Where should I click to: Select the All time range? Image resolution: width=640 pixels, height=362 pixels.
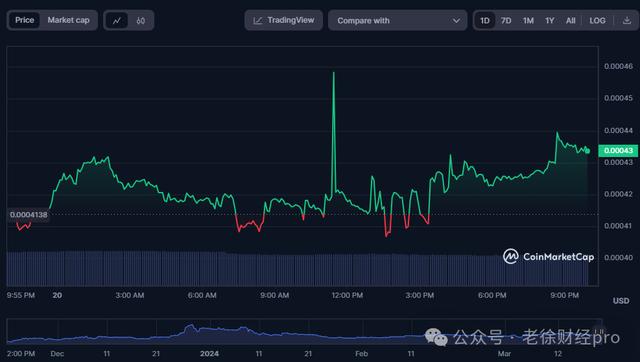coord(571,20)
